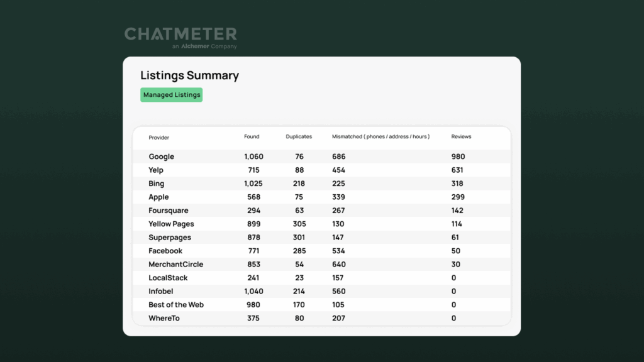
Task: Click the Mismatched column header
Action: click(380, 137)
